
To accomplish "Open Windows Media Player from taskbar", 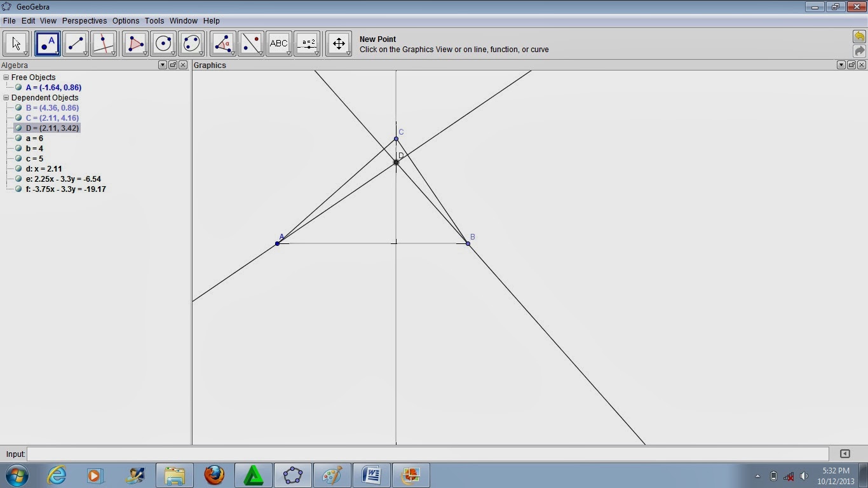I will tap(95, 475).
